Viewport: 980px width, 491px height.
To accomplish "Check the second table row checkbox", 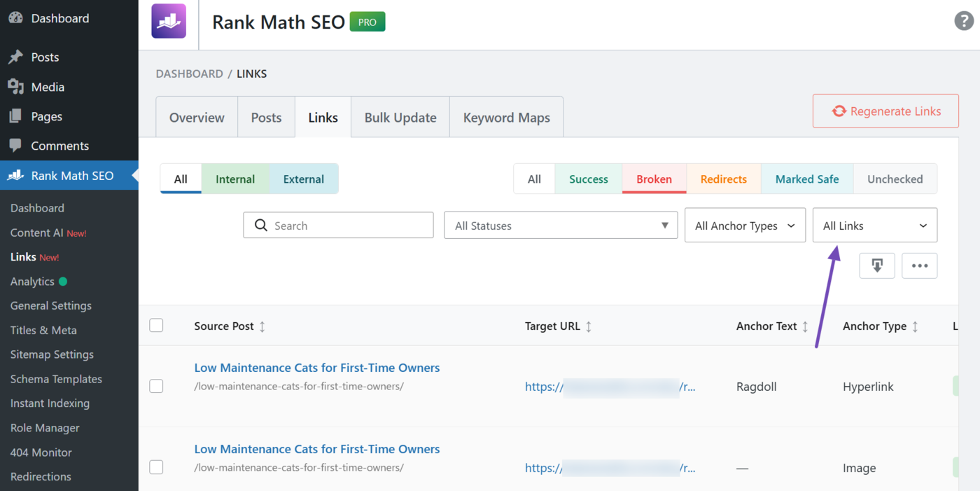I will (x=157, y=467).
